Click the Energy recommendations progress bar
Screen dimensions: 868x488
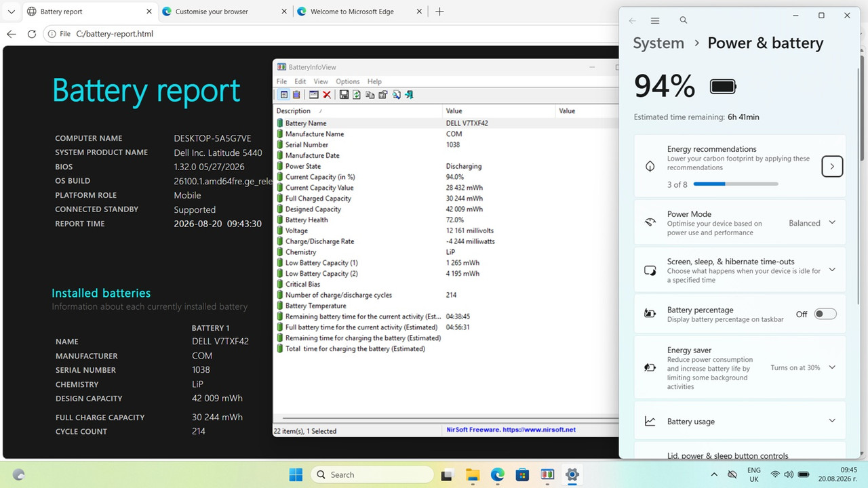[x=736, y=184]
